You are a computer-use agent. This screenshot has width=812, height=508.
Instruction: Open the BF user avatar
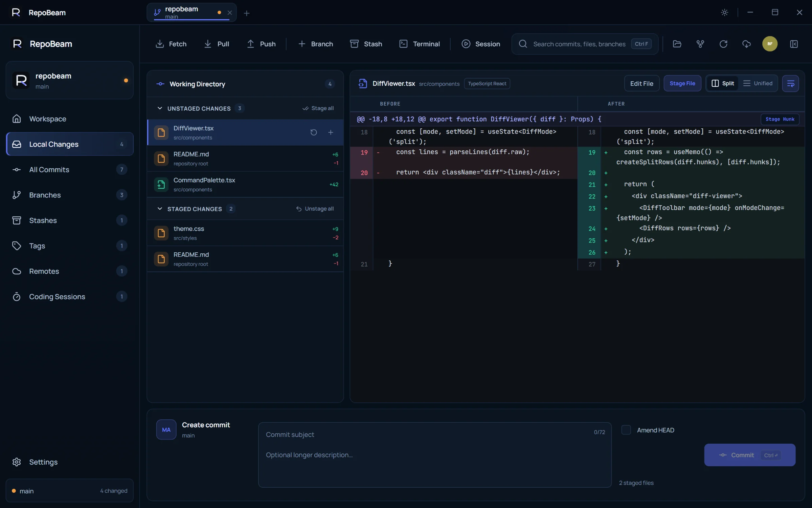770,44
